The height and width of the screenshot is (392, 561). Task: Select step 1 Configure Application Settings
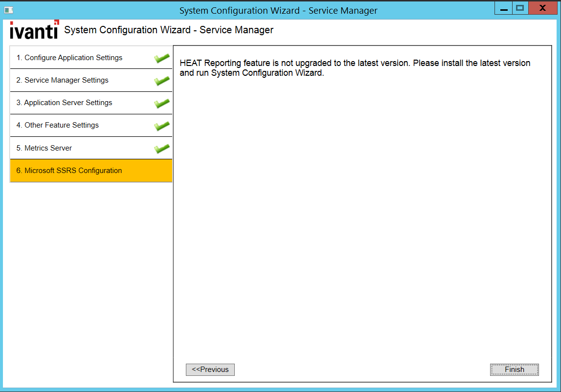tap(73, 57)
